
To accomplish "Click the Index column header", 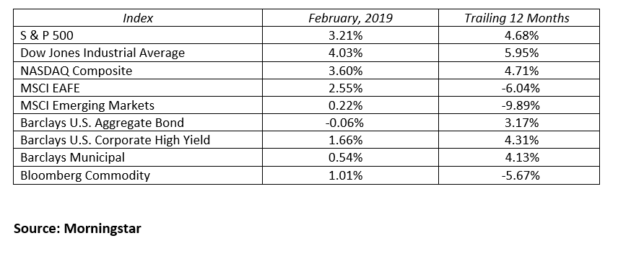I will tap(138, 18).
